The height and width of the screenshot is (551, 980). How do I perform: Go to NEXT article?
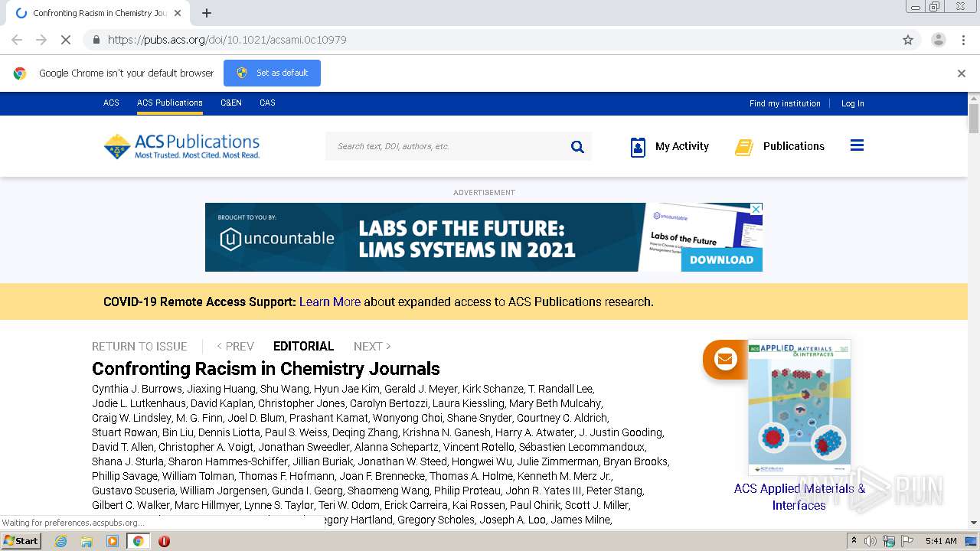tap(372, 346)
